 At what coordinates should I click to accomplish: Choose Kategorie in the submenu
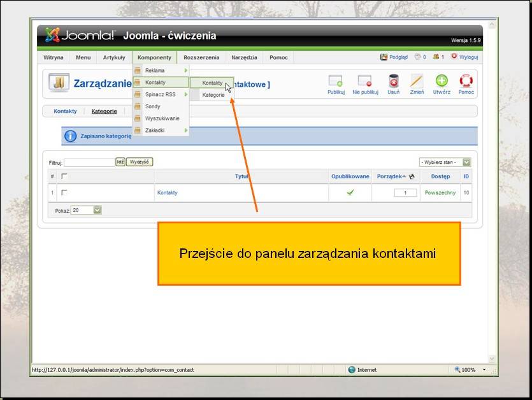coord(212,95)
